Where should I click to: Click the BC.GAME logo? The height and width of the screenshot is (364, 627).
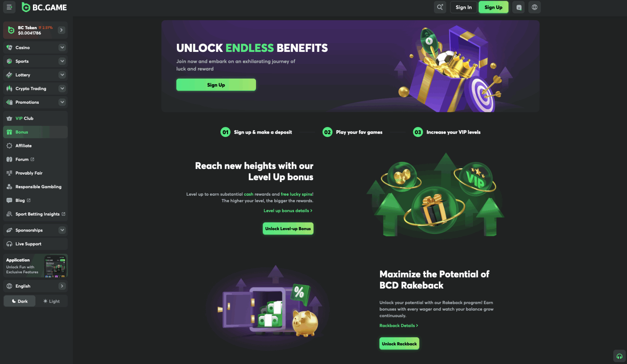coord(44,7)
